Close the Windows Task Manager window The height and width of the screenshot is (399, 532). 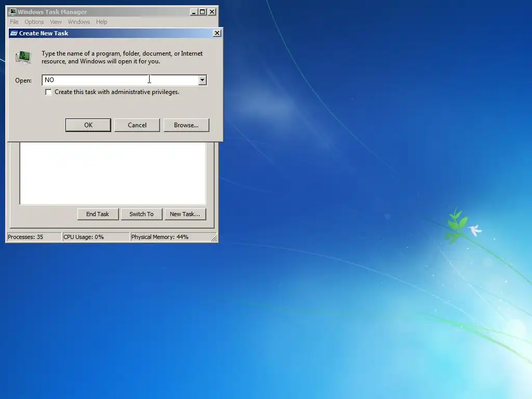(x=212, y=12)
